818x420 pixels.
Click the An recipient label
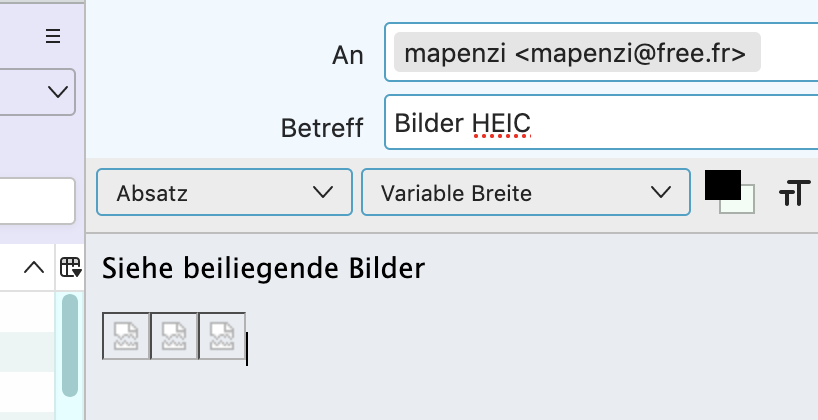coord(347,55)
